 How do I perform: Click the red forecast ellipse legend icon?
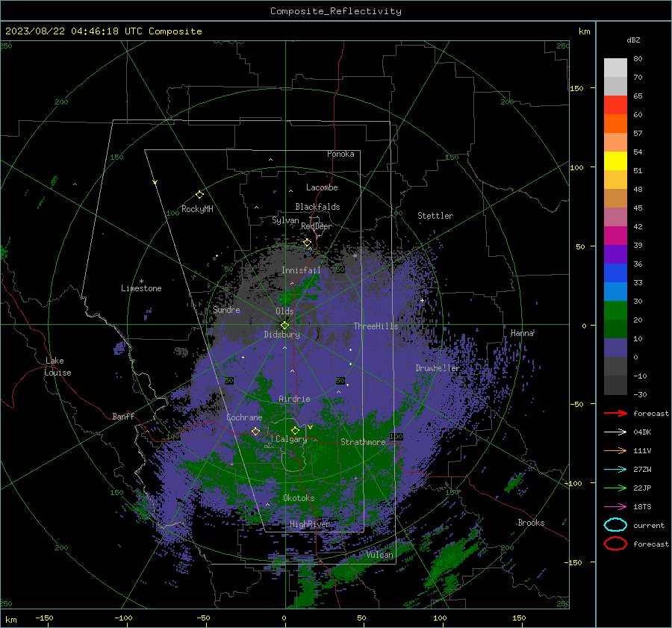coord(615,544)
